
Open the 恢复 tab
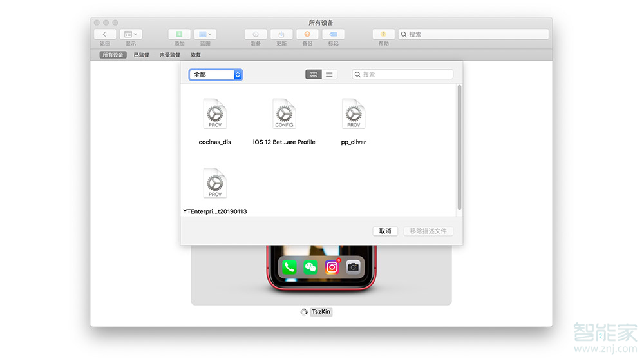click(x=196, y=55)
